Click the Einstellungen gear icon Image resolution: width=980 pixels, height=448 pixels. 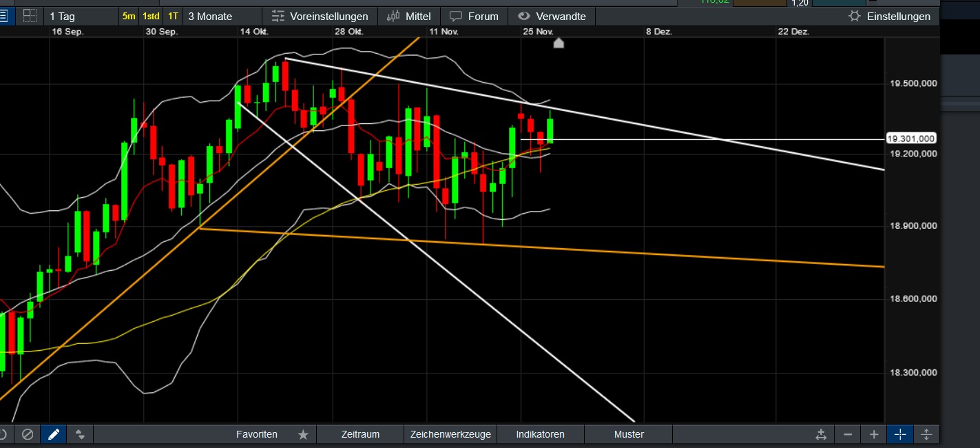tap(855, 16)
